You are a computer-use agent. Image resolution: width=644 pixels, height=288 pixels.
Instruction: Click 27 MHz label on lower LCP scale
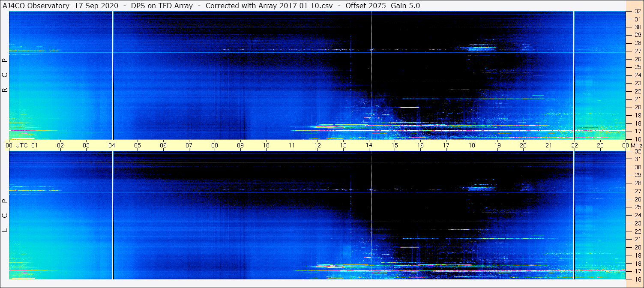point(637,192)
